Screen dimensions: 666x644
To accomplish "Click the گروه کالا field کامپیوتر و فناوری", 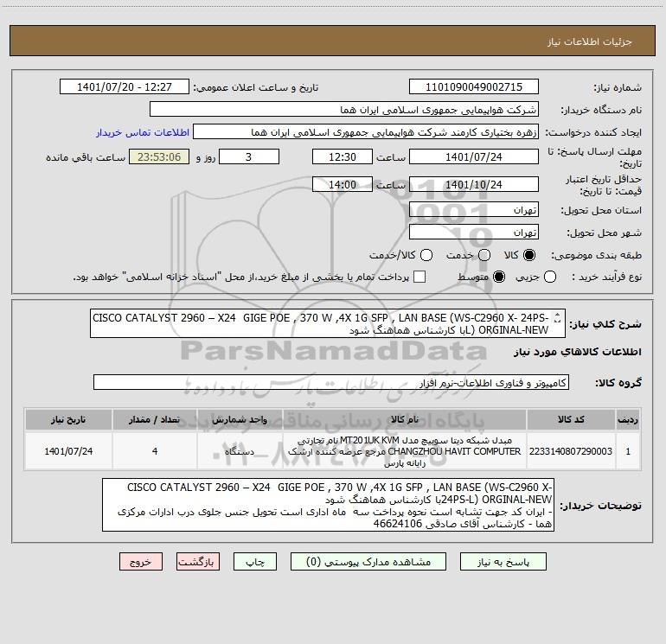I will (x=331, y=382).
